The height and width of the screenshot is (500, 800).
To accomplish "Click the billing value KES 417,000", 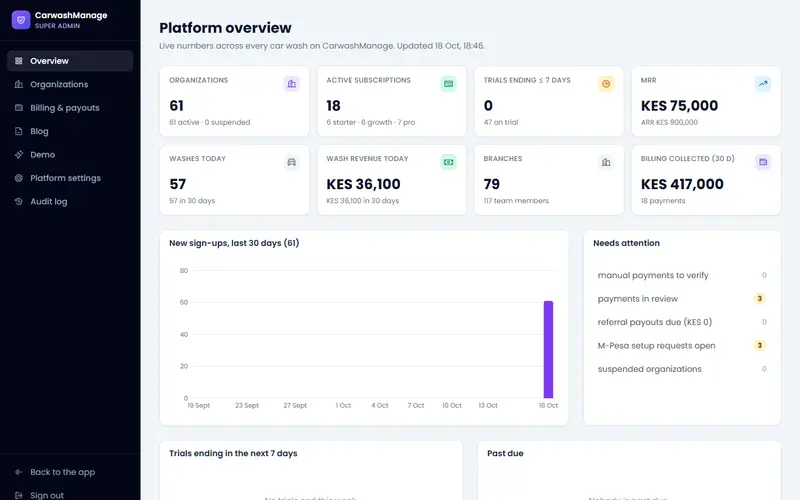I will tap(682, 184).
